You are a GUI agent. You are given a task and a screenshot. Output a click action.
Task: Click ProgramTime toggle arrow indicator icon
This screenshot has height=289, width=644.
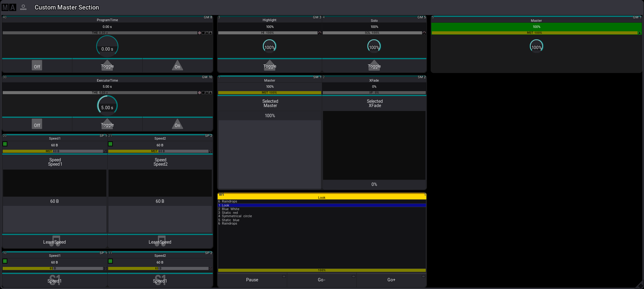click(x=207, y=33)
